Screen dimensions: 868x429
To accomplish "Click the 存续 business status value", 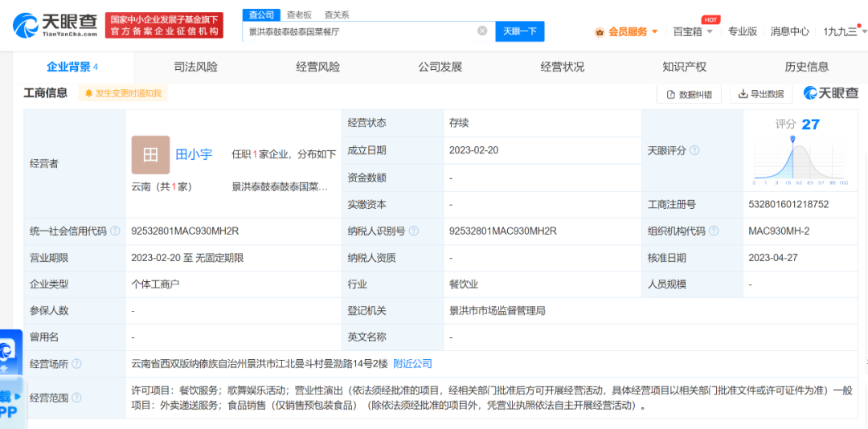I will (x=459, y=123).
